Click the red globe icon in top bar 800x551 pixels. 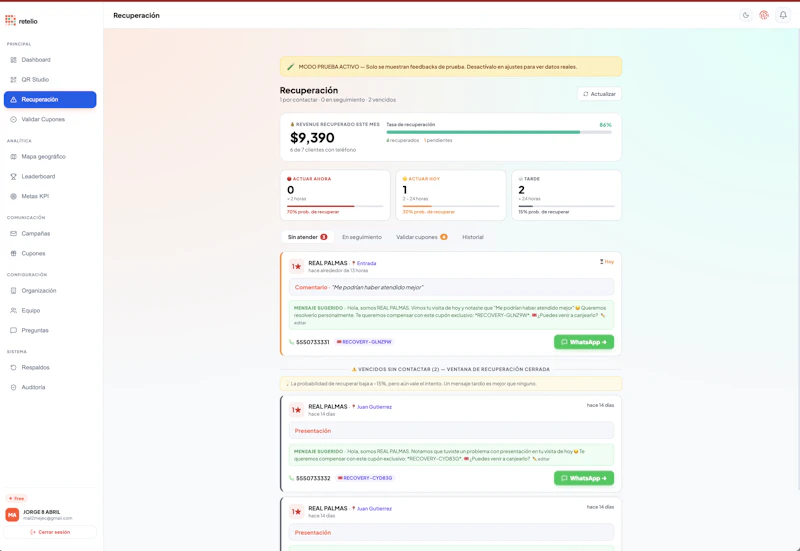coord(764,15)
